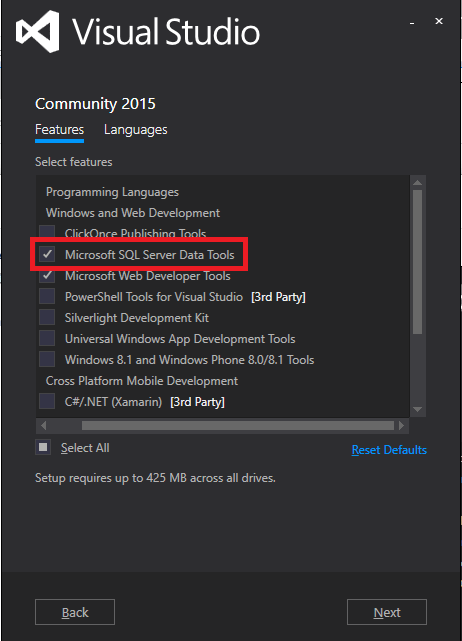Click the feature list scroll down arrow
The height and width of the screenshot is (641, 462).
click(x=417, y=409)
